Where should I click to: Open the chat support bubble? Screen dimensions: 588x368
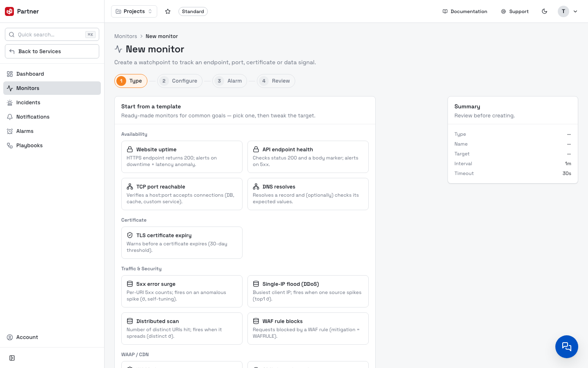point(567,347)
